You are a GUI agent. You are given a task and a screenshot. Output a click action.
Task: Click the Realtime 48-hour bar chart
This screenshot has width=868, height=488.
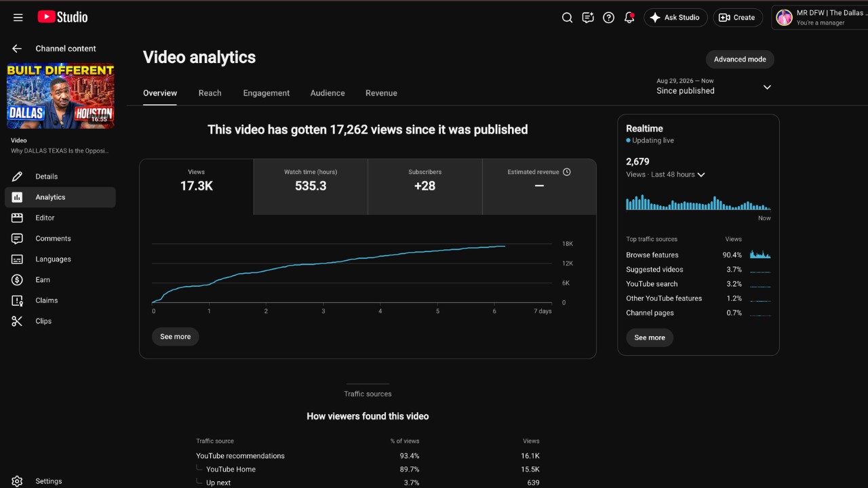pyautogui.click(x=698, y=203)
